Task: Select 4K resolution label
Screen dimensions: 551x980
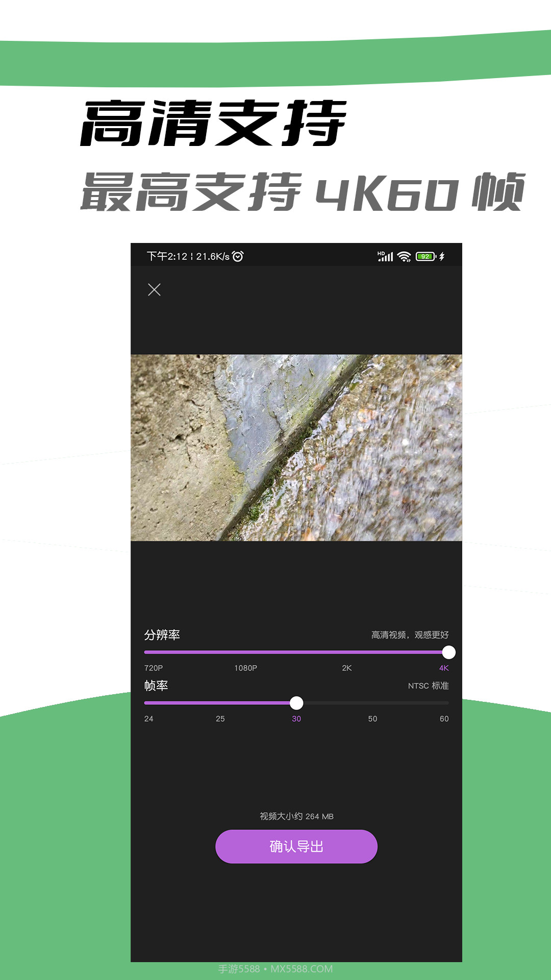Action: [444, 668]
